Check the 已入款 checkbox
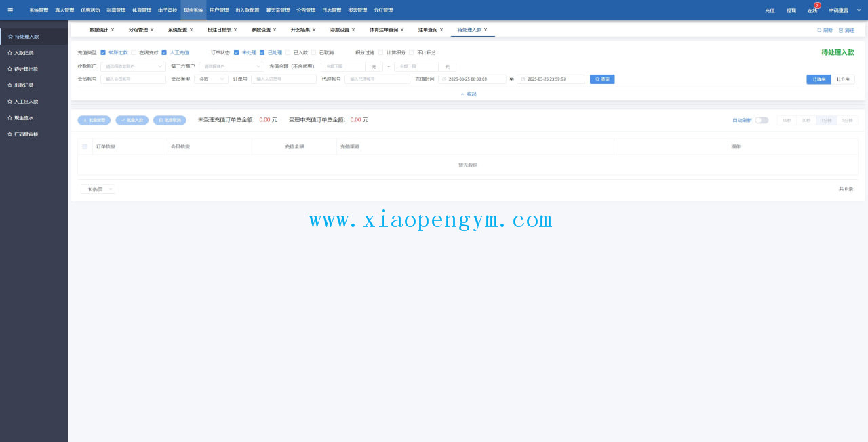Image resolution: width=868 pixels, height=442 pixels. 288,52
